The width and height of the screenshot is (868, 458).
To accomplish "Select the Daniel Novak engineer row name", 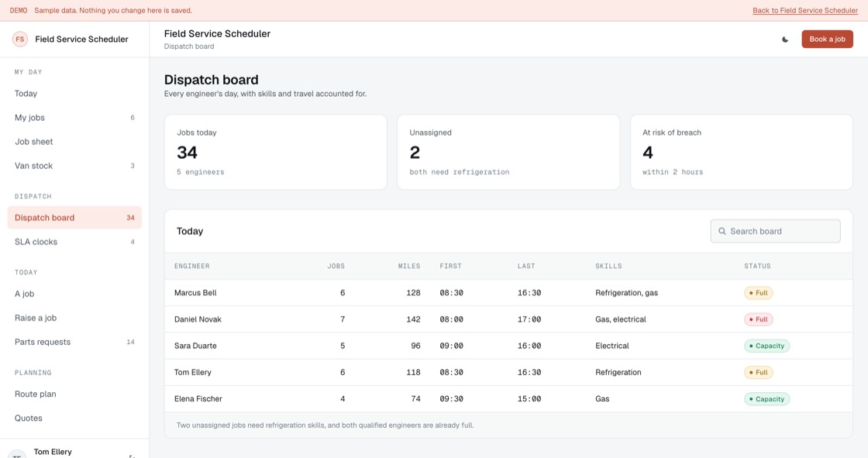I will coord(198,319).
